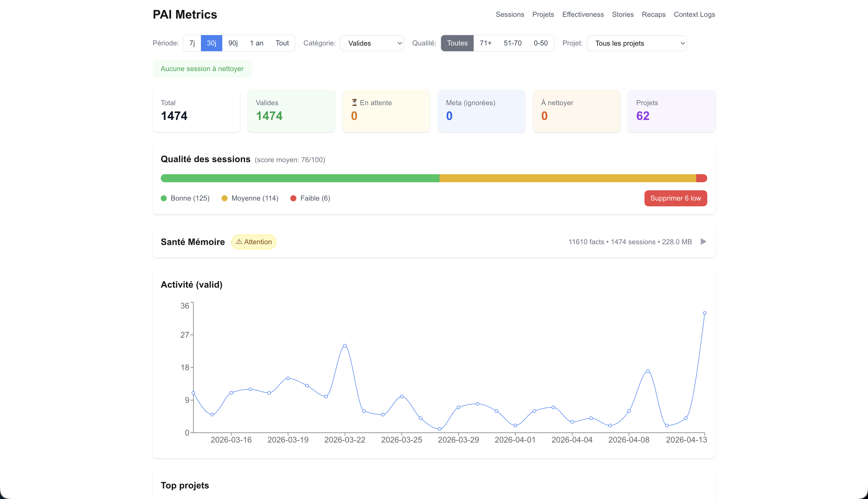Open the Stories nav link
Image resolution: width=868 pixels, height=499 pixels.
pos(623,14)
